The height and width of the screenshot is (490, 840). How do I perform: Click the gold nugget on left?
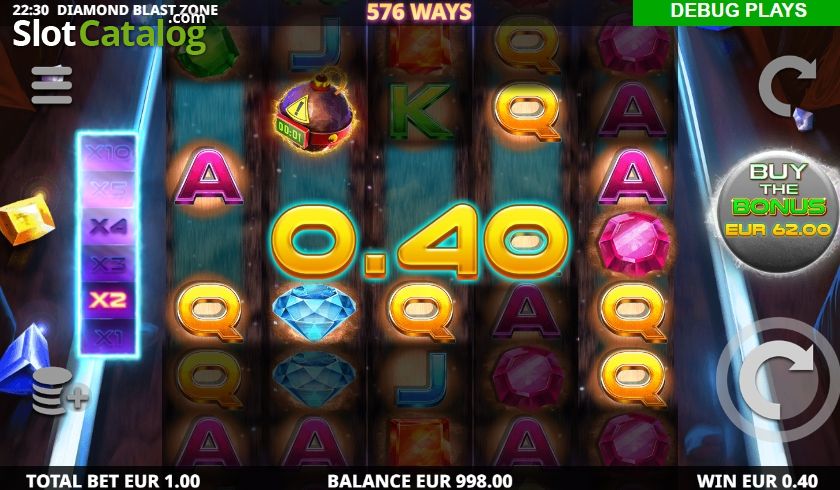(26, 220)
